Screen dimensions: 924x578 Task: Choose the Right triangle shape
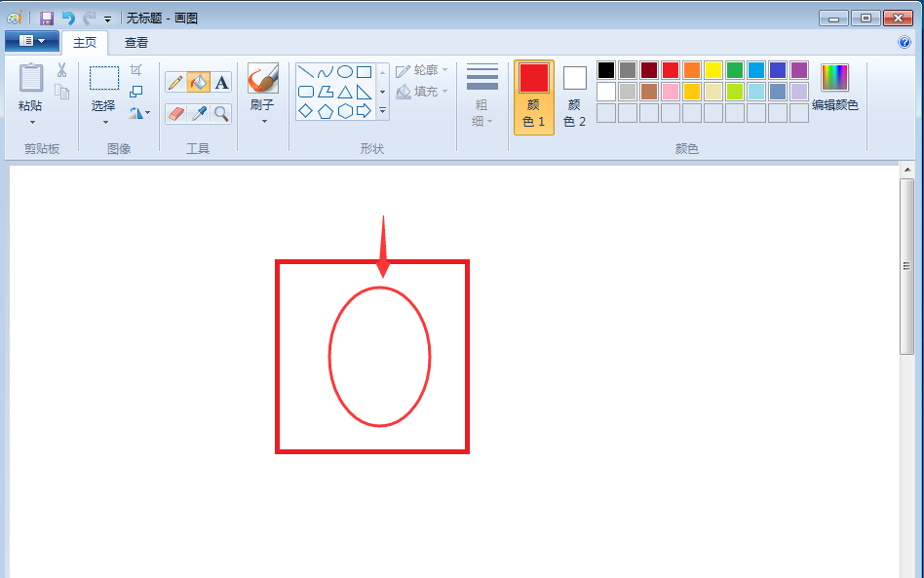[x=365, y=92]
